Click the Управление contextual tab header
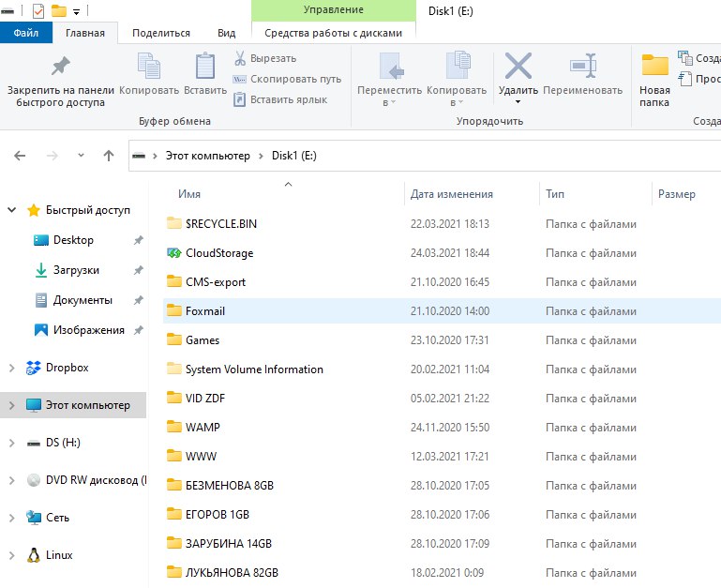721x588 pixels. (334, 9)
